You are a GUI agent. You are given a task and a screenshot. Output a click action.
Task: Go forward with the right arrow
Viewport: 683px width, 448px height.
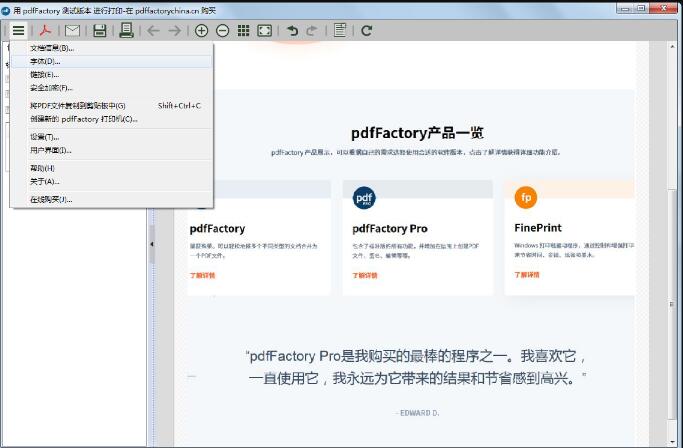point(175,31)
